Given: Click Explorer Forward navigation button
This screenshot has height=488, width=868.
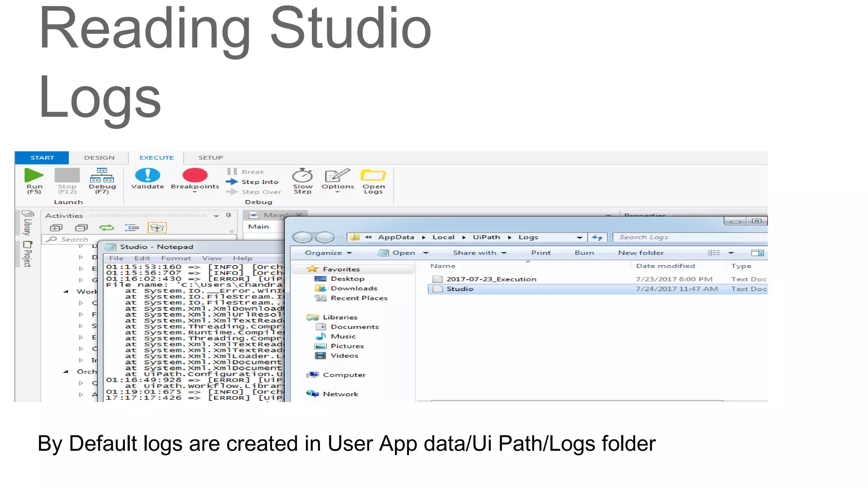Looking at the screenshot, I should coord(325,237).
